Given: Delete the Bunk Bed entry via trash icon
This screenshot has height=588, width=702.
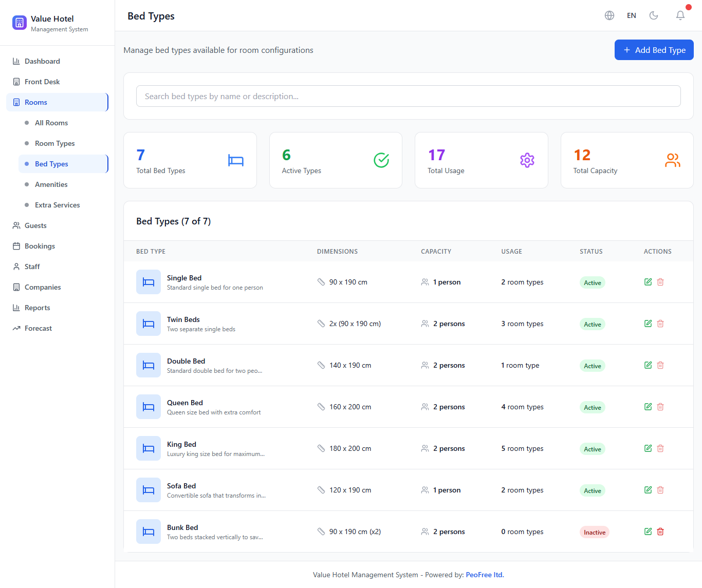Looking at the screenshot, I should [660, 532].
